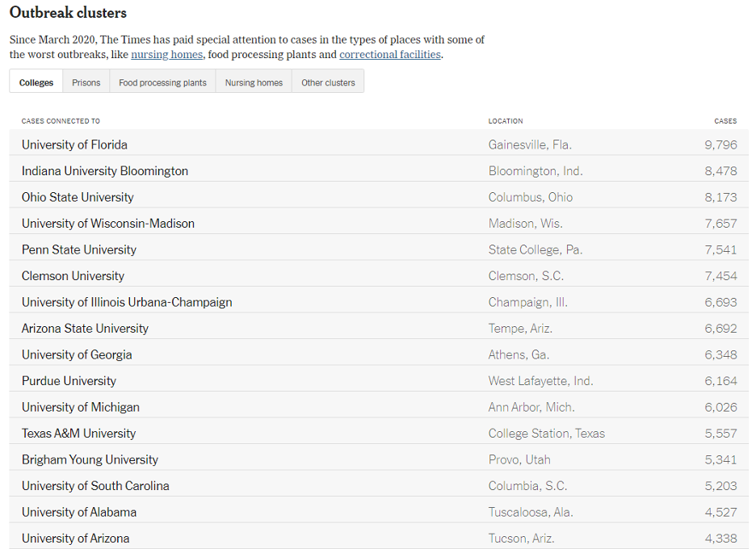The width and height of the screenshot is (756, 549).
Task: Click Arizona State University row
Action: point(85,329)
